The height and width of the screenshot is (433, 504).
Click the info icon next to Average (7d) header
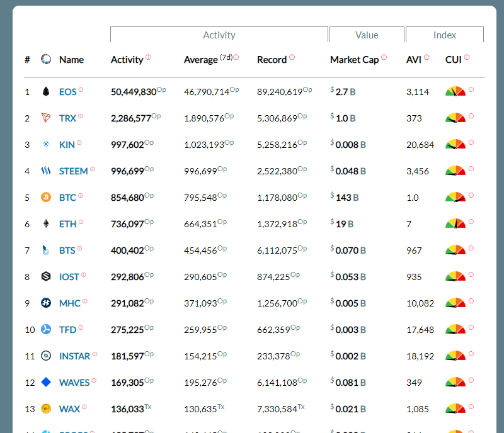pos(236,57)
